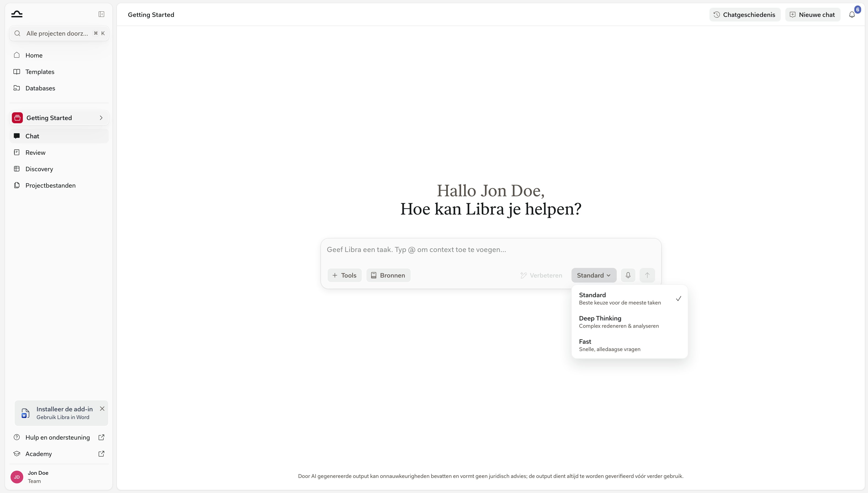
Task: Choose the Standard mode option
Action: [x=630, y=298]
